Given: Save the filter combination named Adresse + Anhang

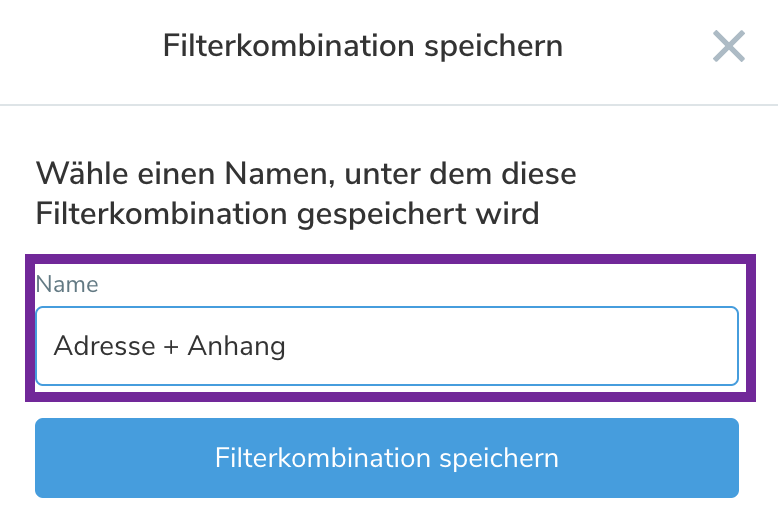Looking at the screenshot, I should pyautogui.click(x=386, y=458).
